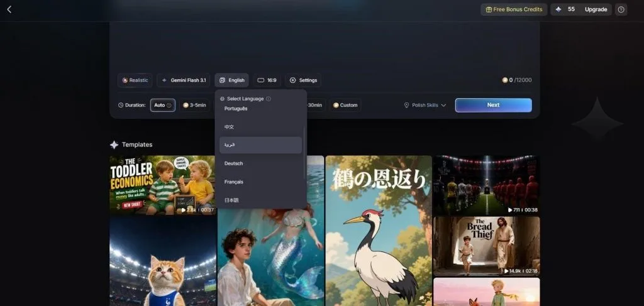Select the 30min duration option
The height and width of the screenshot is (306, 644).
click(x=316, y=105)
